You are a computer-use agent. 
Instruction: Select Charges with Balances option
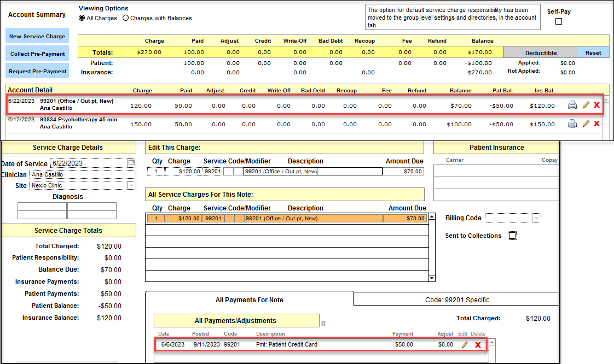tap(126, 18)
